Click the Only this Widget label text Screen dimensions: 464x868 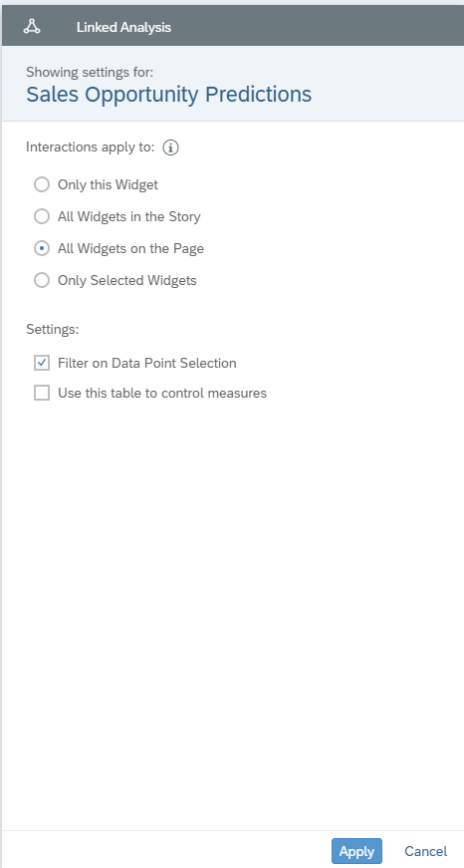pyautogui.click(x=108, y=185)
